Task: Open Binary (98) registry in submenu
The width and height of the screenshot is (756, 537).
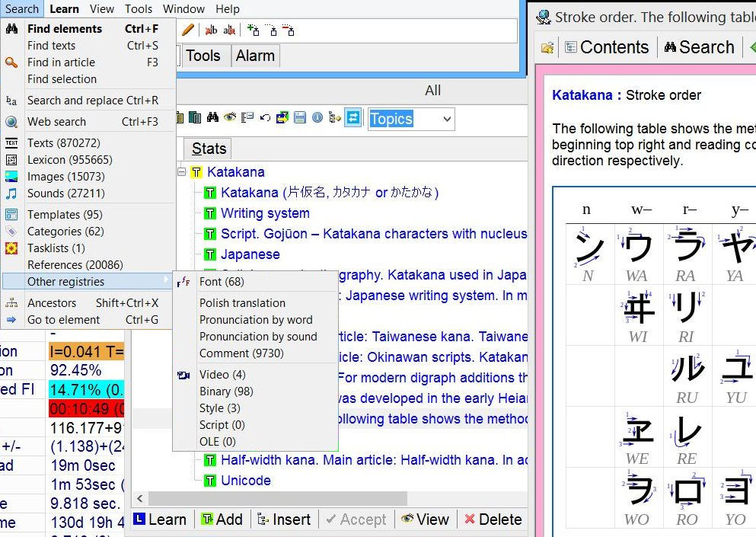Action: point(255,392)
